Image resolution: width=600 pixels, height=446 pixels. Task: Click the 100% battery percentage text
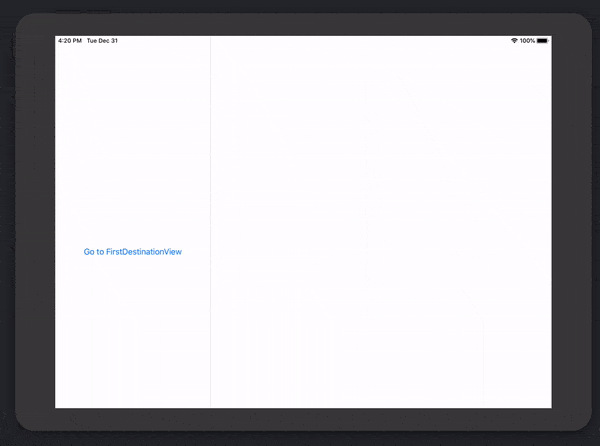pyautogui.click(x=527, y=41)
